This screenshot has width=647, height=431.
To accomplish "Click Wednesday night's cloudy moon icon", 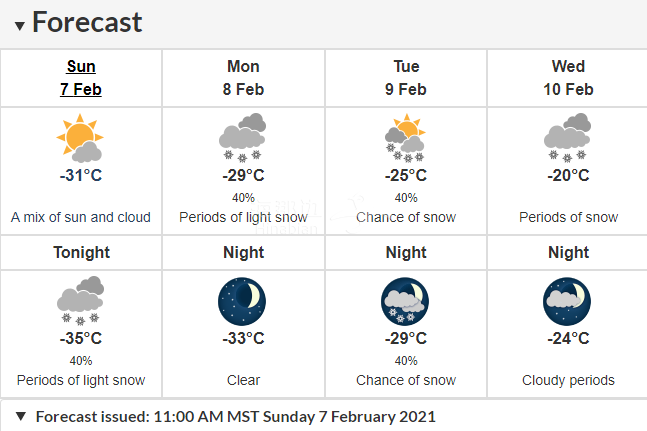I will tap(567, 301).
